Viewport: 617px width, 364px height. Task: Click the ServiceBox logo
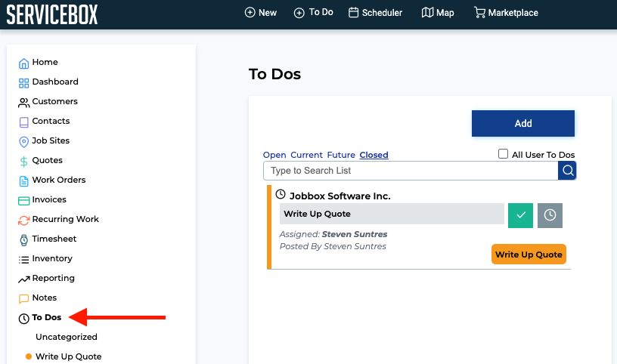tap(52, 14)
